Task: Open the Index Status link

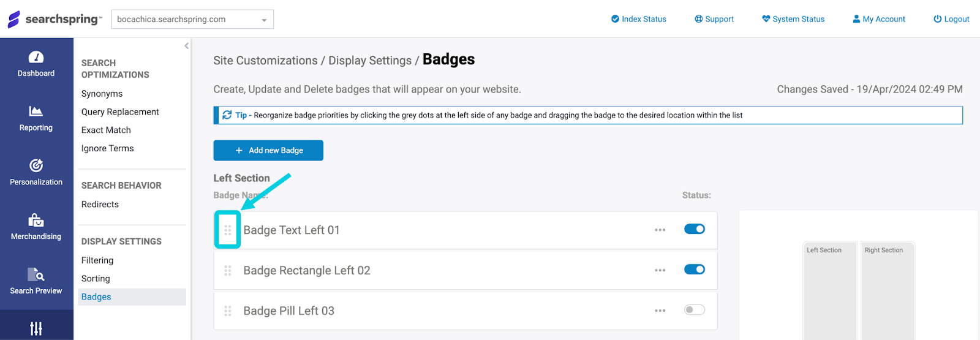Action: (x=639, y=19)
